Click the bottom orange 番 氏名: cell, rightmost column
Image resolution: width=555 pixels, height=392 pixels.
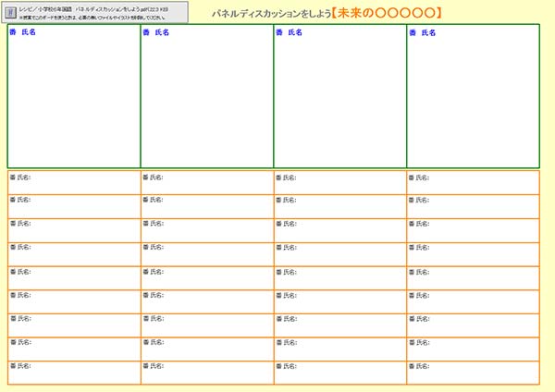[x=474, y=373]
